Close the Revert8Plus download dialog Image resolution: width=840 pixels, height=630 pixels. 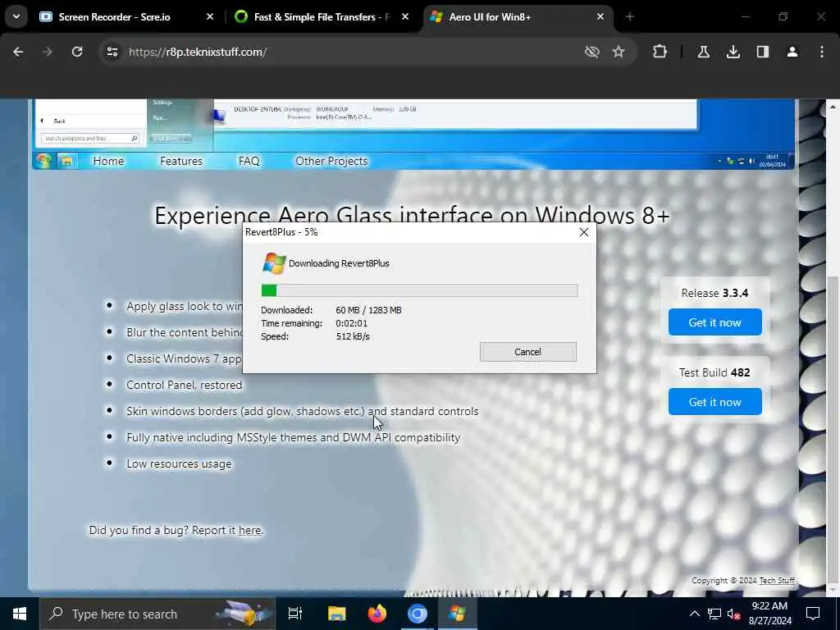tap(583, 232)
